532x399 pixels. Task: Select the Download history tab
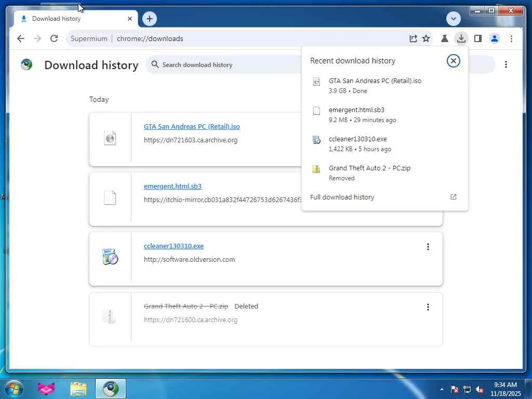point(75,19)
